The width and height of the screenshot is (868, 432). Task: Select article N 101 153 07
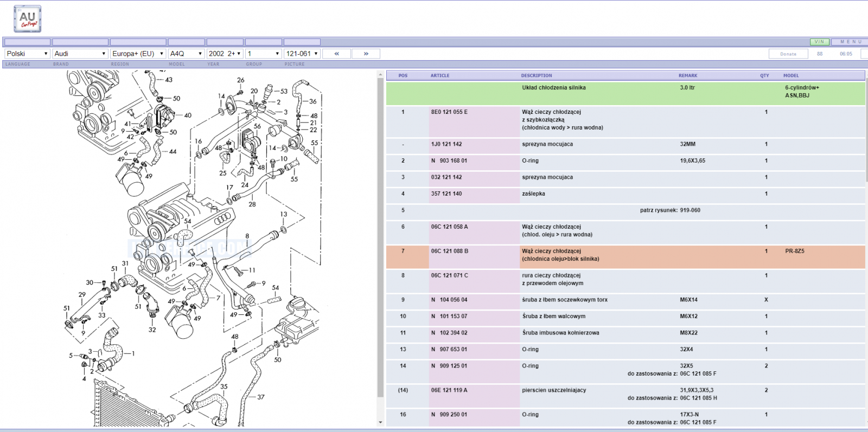point(449,316)
